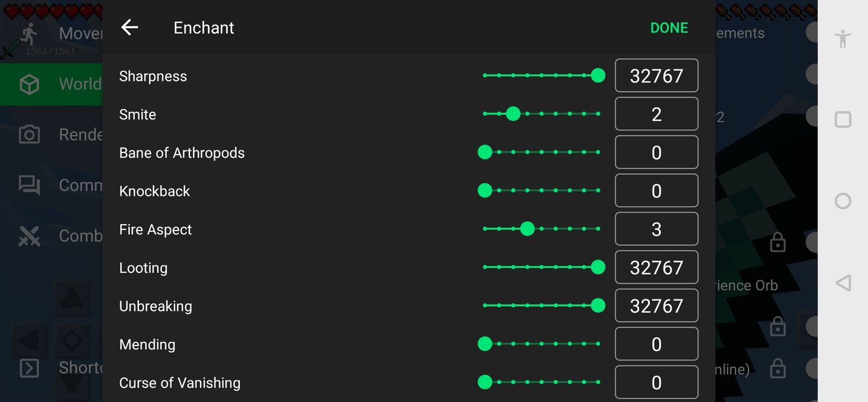This screenshot has width=868, height=402.
Task: Edit the Sharpness value field
Action: pyautogui.click(x=656, y=75)
